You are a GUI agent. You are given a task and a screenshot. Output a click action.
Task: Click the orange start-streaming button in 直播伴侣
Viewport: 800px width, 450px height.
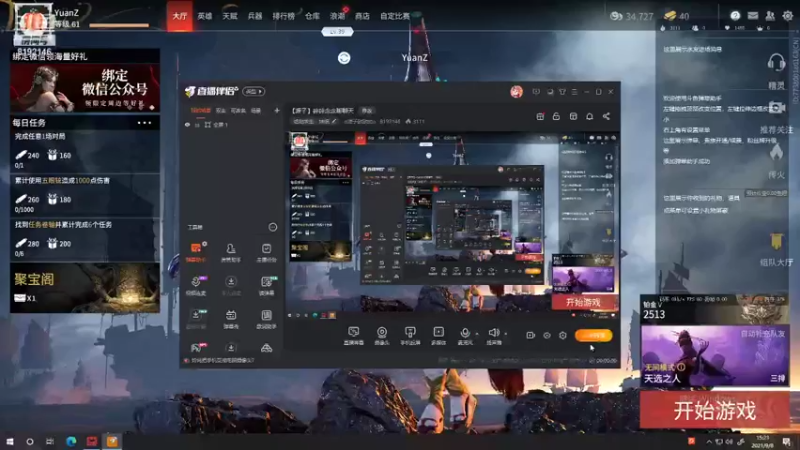(593, 335)
